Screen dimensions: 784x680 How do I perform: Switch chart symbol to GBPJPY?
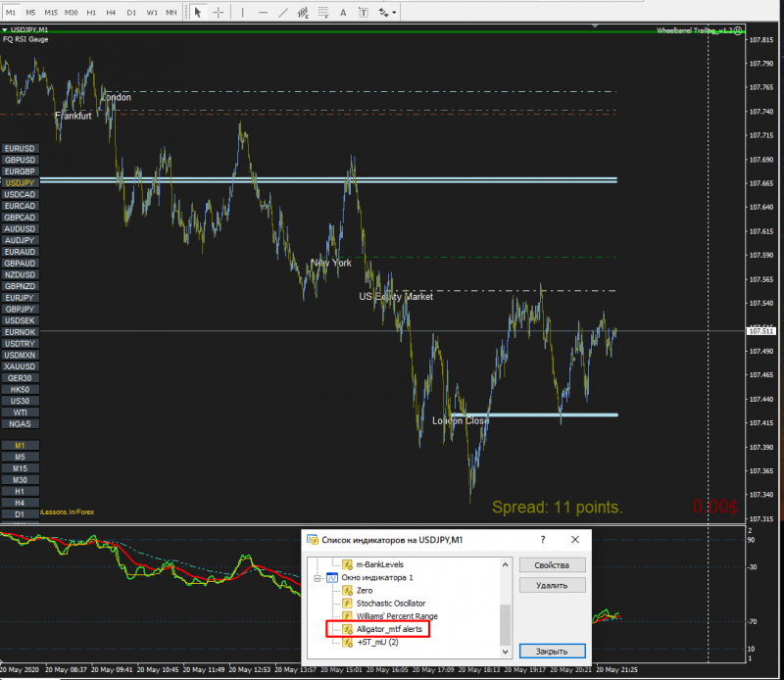coord(20,310)
